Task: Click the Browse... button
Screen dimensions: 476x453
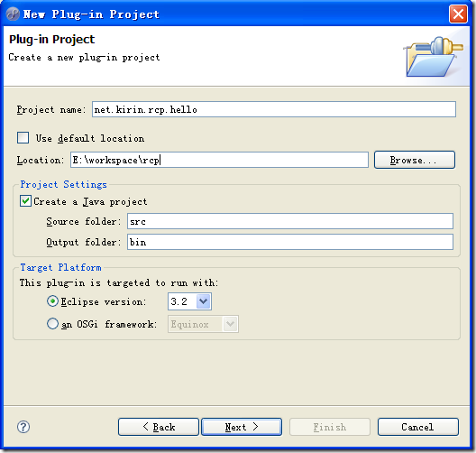Action: pos(415,160)
